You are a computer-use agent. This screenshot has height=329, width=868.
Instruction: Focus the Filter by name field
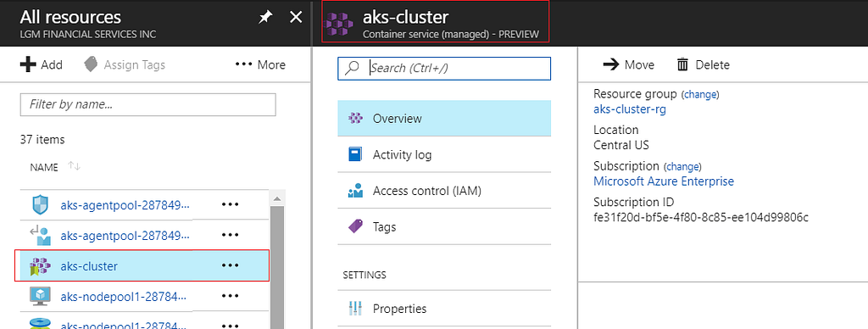coord(147,104)
